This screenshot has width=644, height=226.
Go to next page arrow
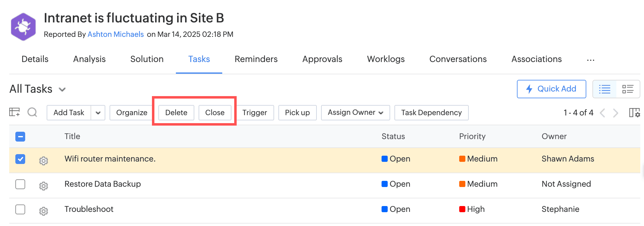click(x=615, y=113)
